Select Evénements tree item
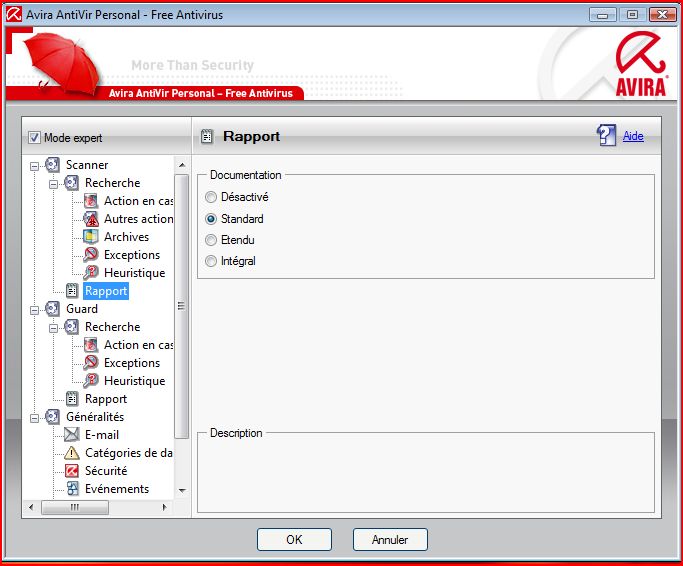Viewport: 683px width, 566px height. tap(117, 489)
